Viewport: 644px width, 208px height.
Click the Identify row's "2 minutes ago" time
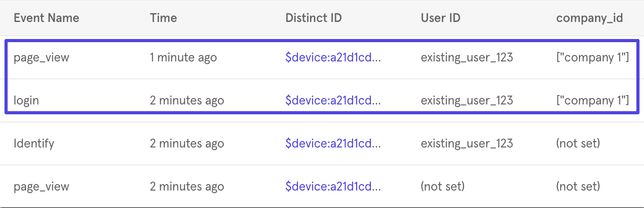[x=187, y=143]
